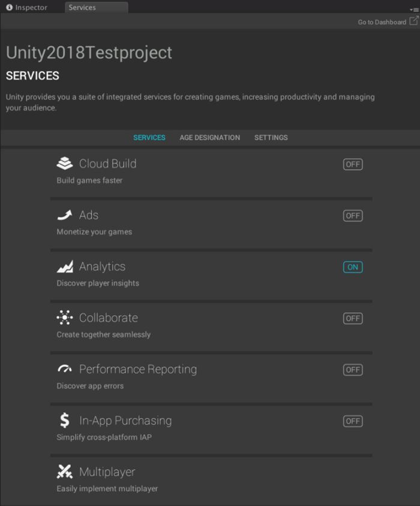420x506 pixels.
Task: Disable the Analytics ON toggle
Action: click(353, 267)
